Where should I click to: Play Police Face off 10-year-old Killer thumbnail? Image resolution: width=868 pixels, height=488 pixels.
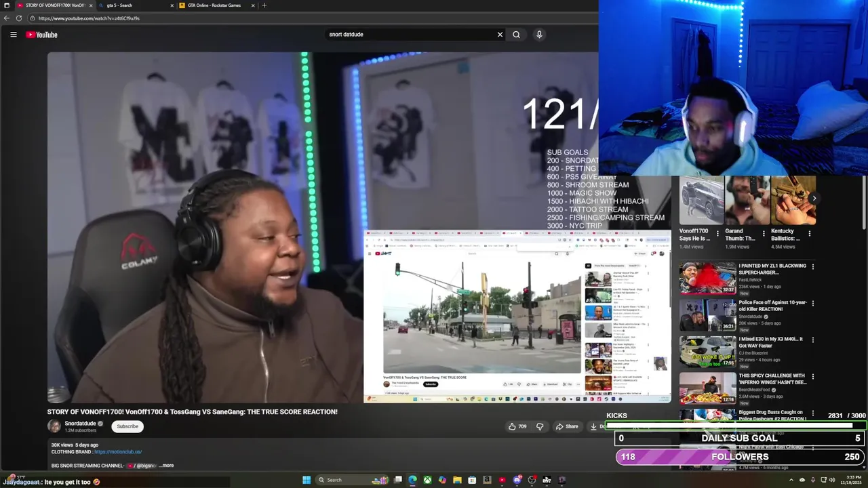pos(707,314)
